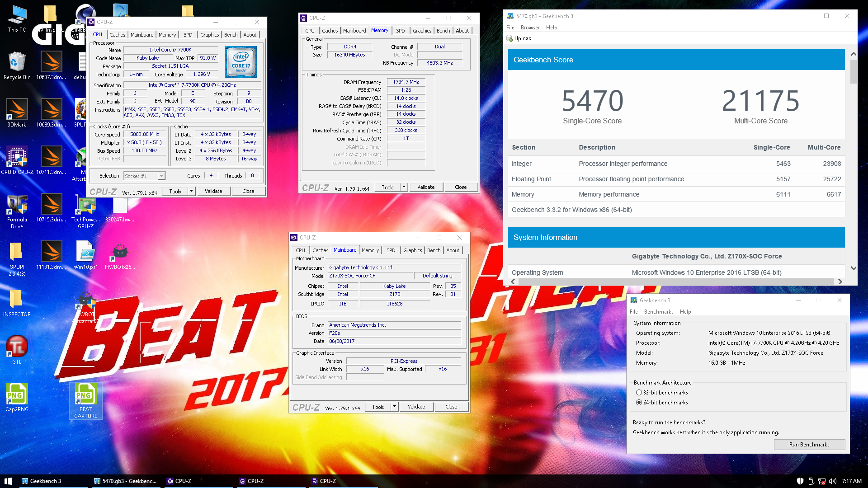Open File menu in 5470.gb3 window
The width and height of the screenshot is (868, 488).
510,28
